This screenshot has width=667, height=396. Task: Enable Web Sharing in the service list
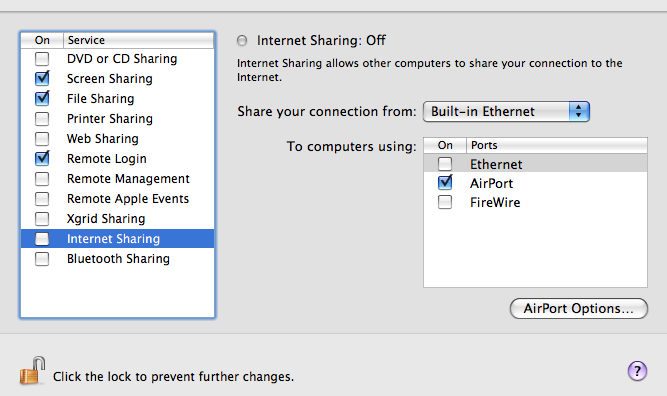pos(42,139)
